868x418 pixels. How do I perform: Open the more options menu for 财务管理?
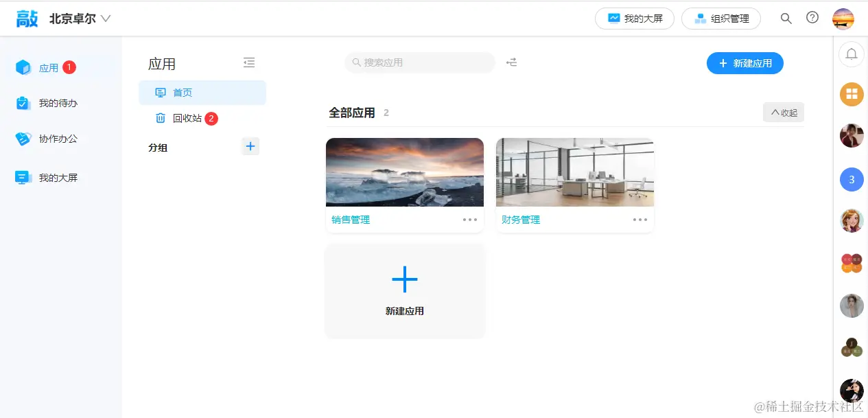coord(640,220)
